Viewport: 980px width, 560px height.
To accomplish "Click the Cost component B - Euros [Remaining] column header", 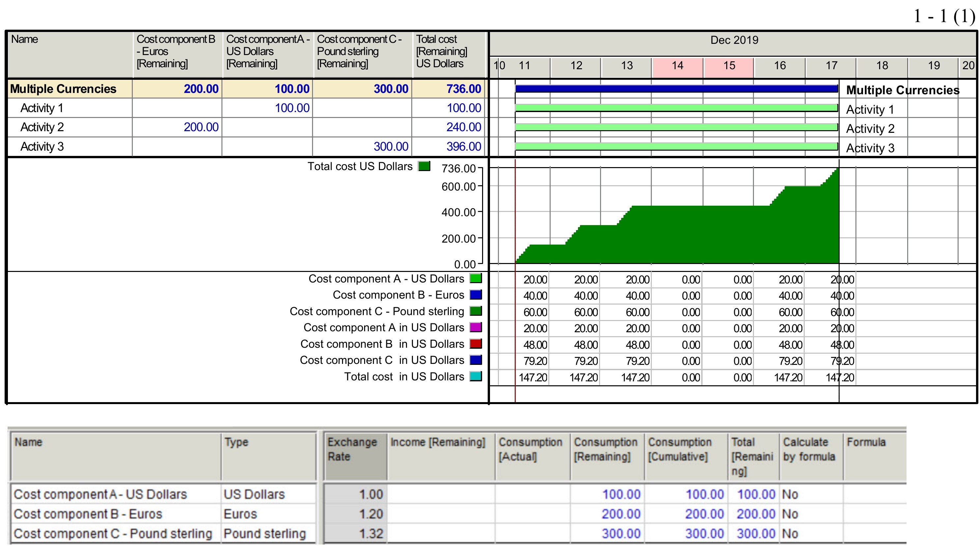I will [x=177, y=54].
